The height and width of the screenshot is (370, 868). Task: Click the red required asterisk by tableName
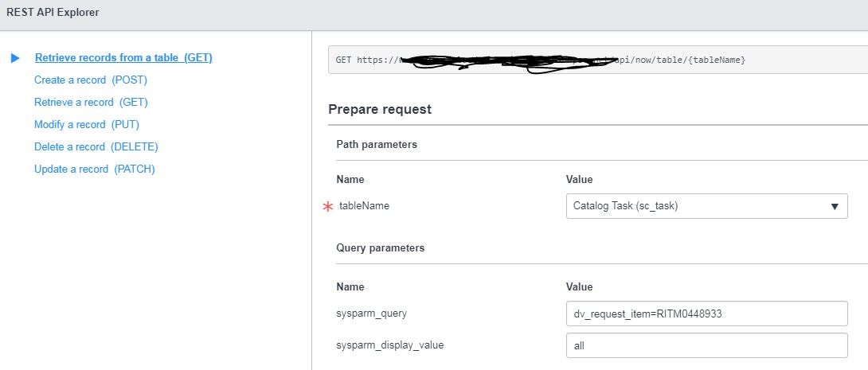click(326, 206)
